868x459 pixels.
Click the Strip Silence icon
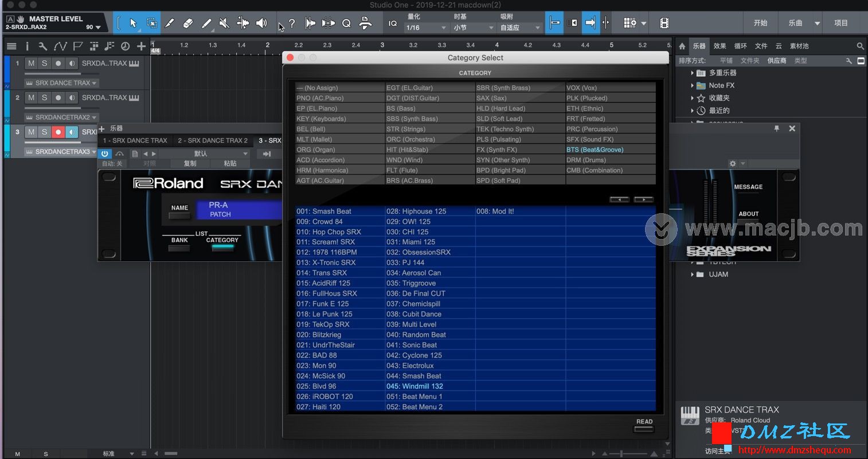click(x=329, y=23)
